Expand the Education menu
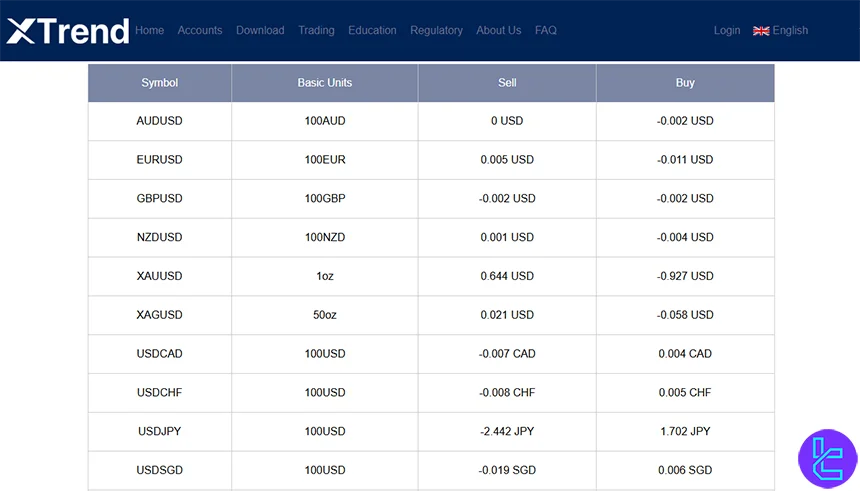Image resolution: width=860 pixels, height=491 pixels. [372, 31]
